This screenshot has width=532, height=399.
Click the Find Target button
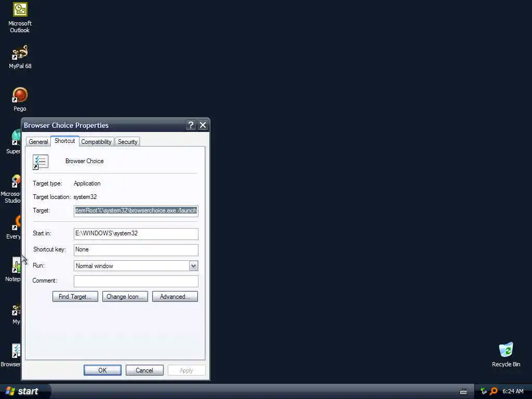tap(75, 297)
